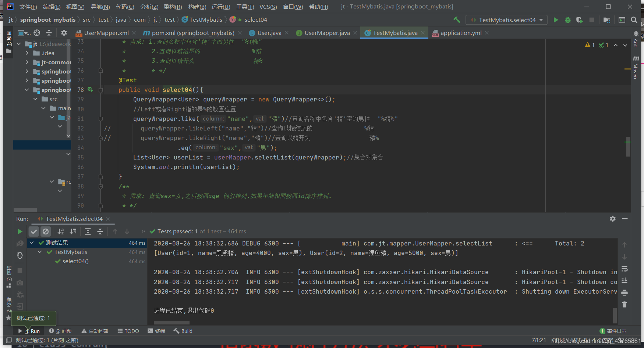Open 事件日志 event log
This screenshot has height=348, width=644.
pos(613,331)
